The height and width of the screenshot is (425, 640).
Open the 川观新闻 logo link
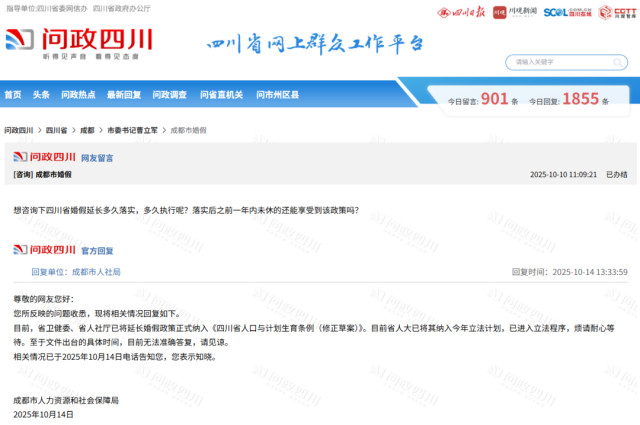tap(513, 12)
